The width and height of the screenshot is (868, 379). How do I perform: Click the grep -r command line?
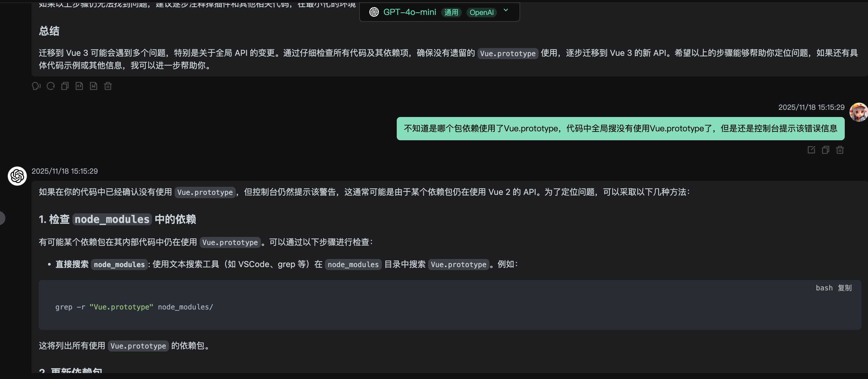[x=134, y=307]
